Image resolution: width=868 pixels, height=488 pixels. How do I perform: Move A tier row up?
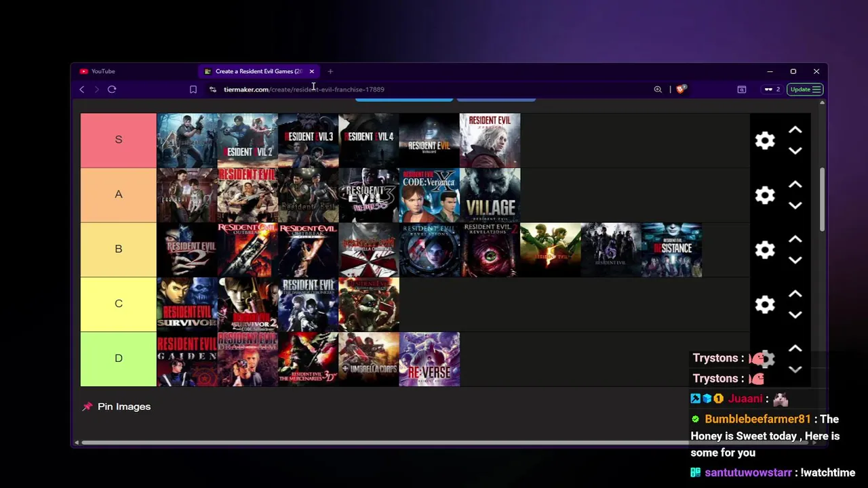click(795, 184)
